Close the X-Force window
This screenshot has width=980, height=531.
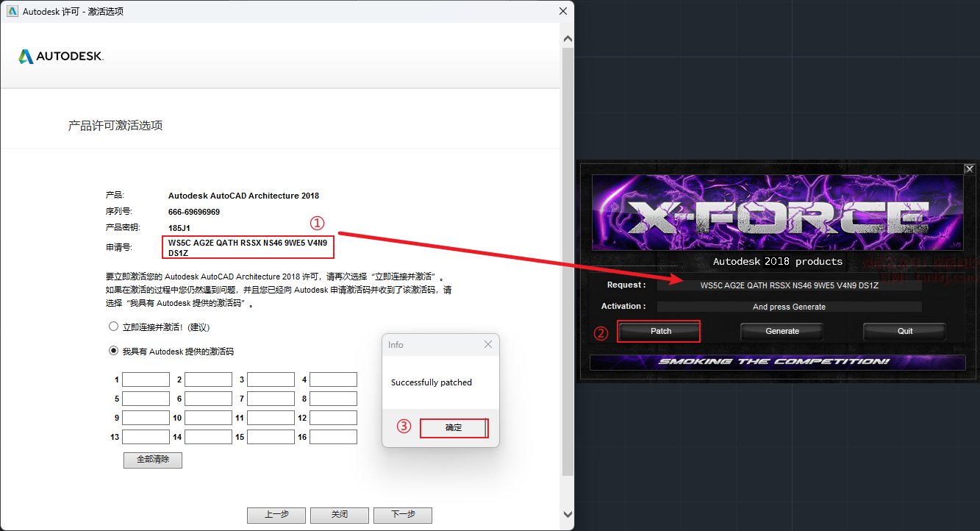pos(970,168)
